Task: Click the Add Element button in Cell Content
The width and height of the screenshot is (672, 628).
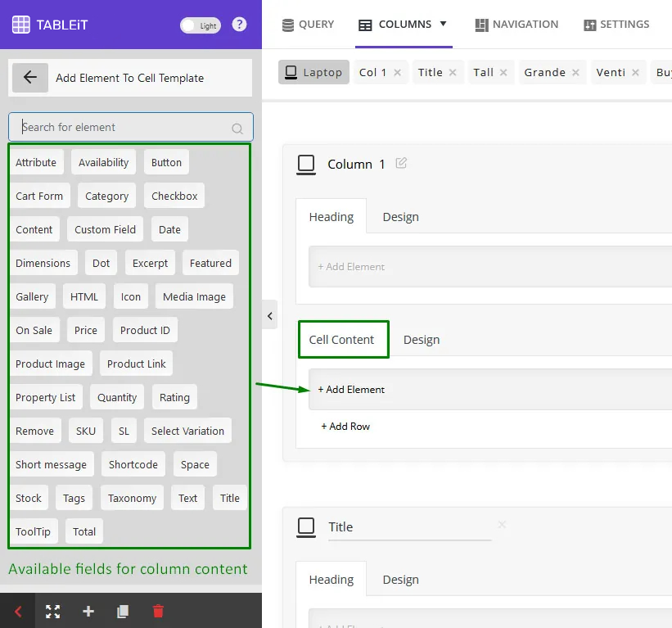Action: pyautogui.click(x=351, y=390)
